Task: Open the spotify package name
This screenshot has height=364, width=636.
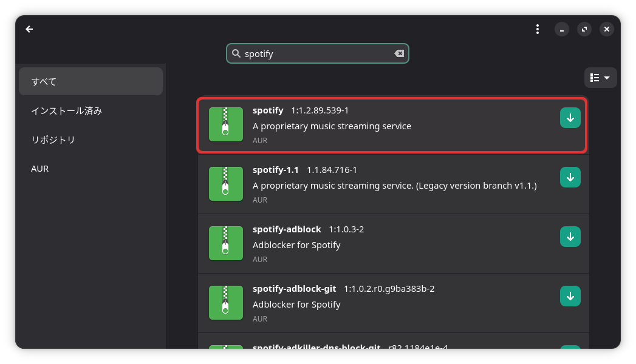Action: click(x=268, y=110)
